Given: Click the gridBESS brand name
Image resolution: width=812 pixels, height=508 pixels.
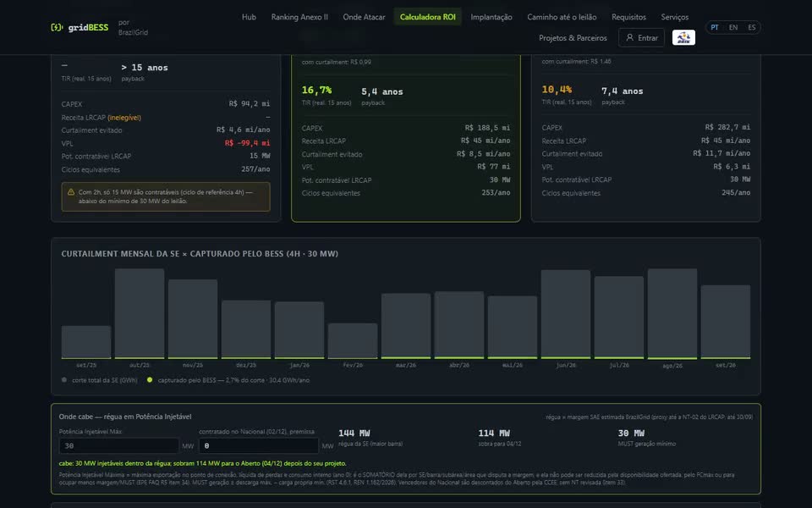Looking at the screenshot, I should tap(88, 27).
